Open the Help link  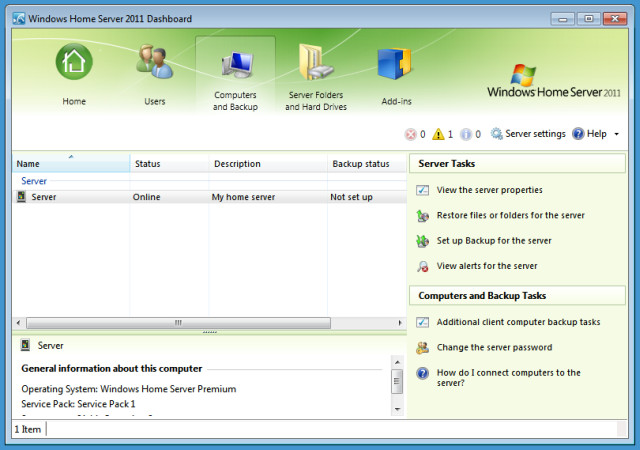596,134
